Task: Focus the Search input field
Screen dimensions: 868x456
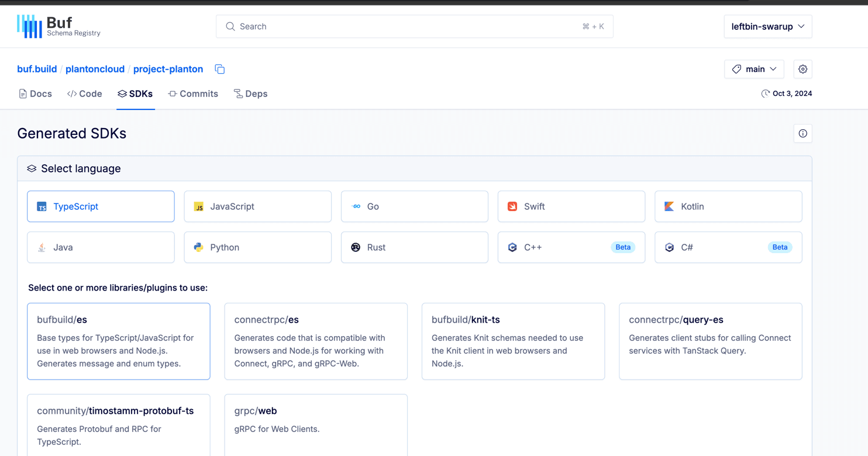Action: [415, 26]
